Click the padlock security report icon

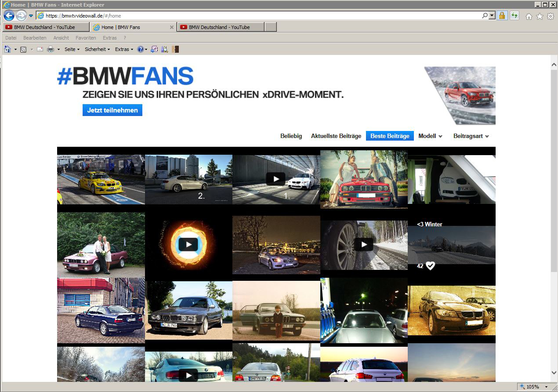(502, 16)
